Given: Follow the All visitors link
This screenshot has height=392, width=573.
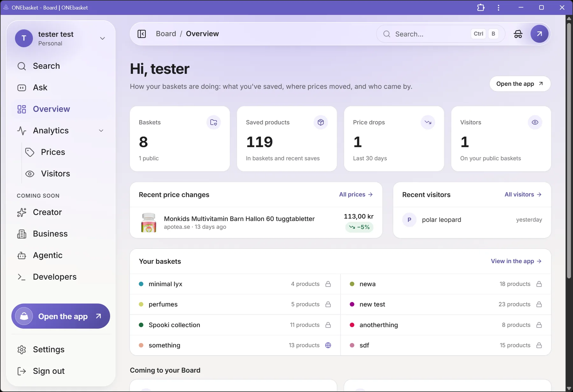Looking at the screenshot, I should (523, 194).
